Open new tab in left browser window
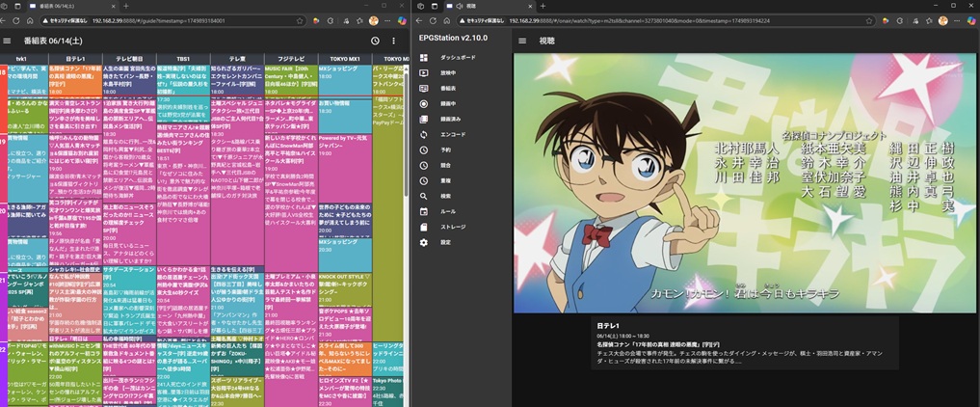 point(125,6)
